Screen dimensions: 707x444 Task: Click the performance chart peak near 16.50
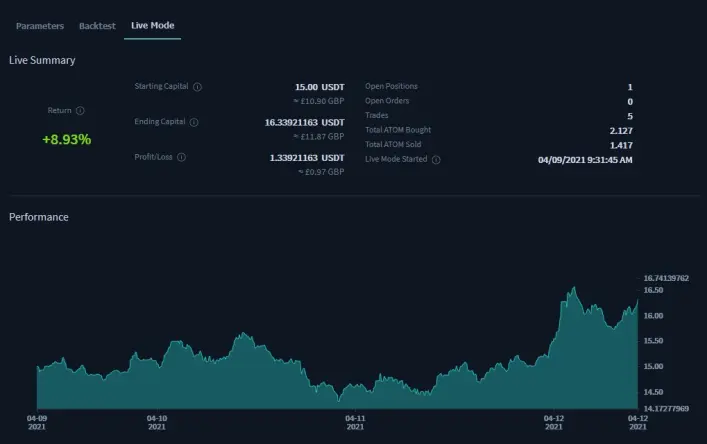tap(574, 288)
